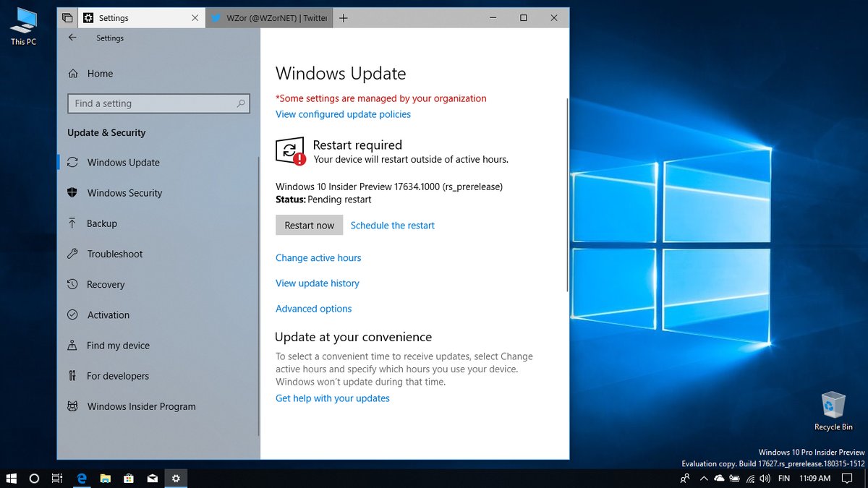Click the back arrow in Settings

(x=72, y=38)
